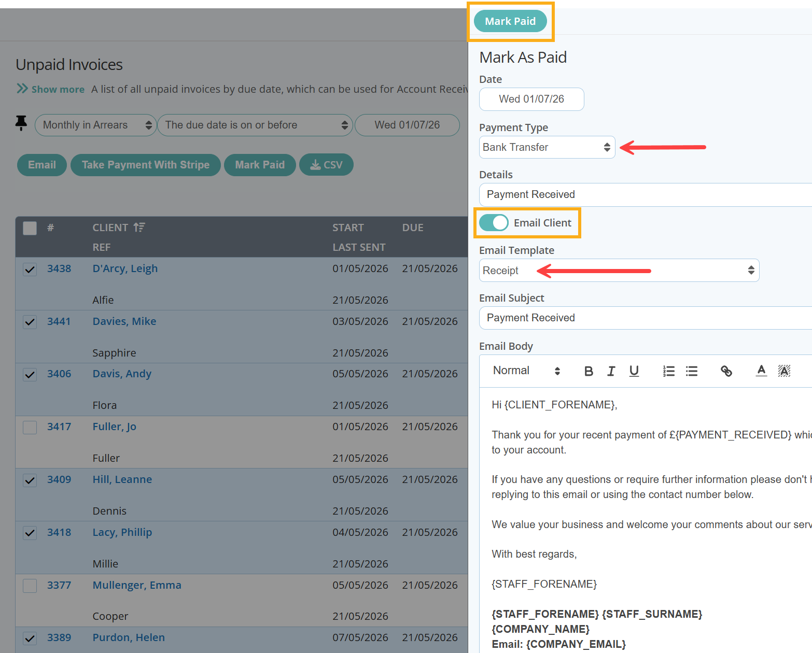Insert an ordered list in email body
The height and width of the screenshot is (653, 812).
(x=669, y=371)
